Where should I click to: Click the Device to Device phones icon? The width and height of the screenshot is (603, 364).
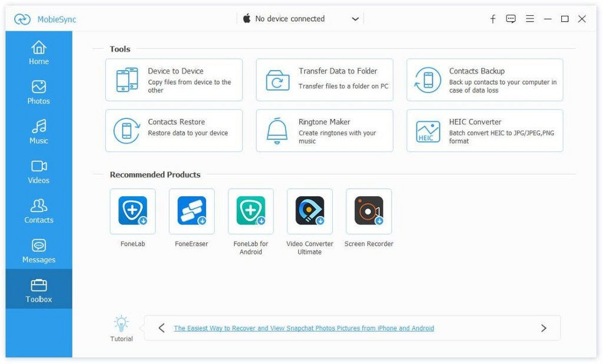pos(127,80)
